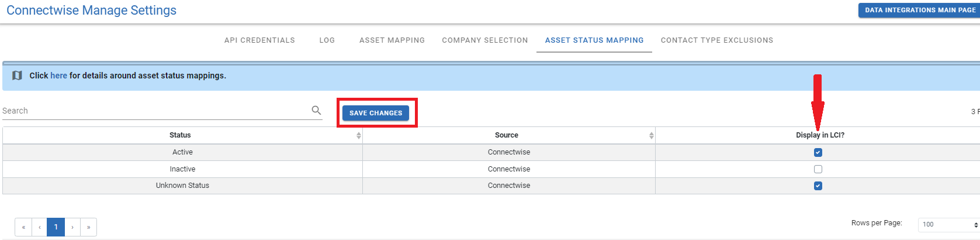This screenshot has height=240, width=980.
Task: Switch to Asset Mapping tab
Action: point(392,40)
